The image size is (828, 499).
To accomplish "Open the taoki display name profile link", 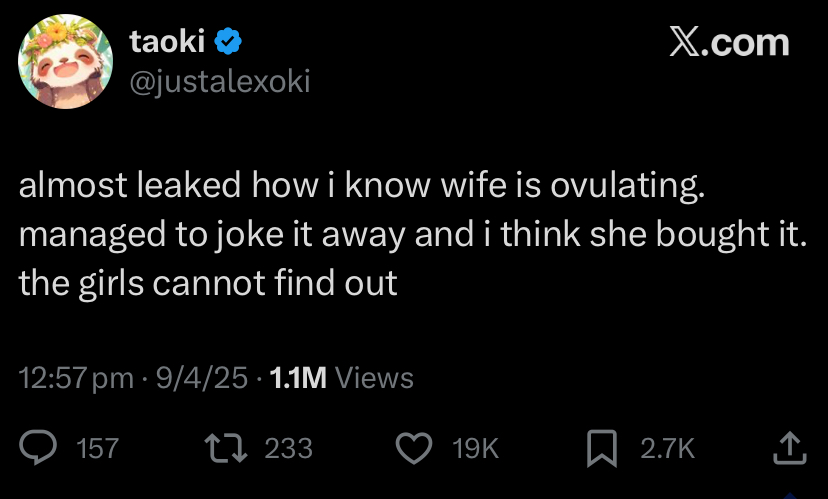I will pyautogui.click(x=167, y=41).
